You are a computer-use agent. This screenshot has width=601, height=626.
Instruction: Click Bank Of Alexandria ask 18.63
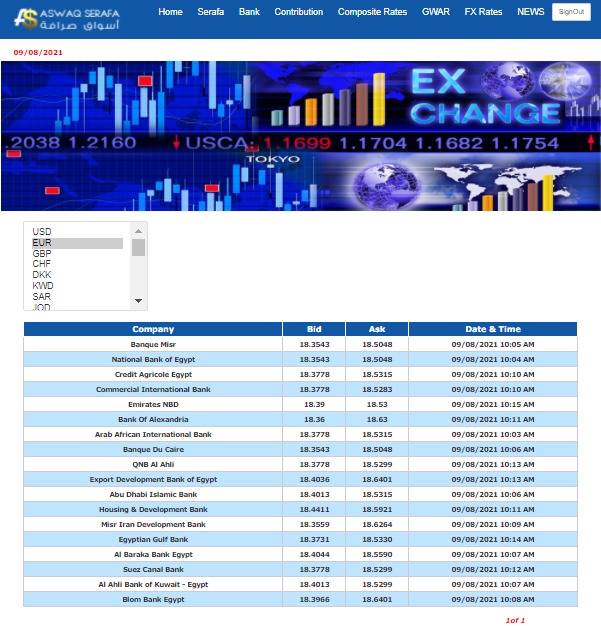click(377, 420)
